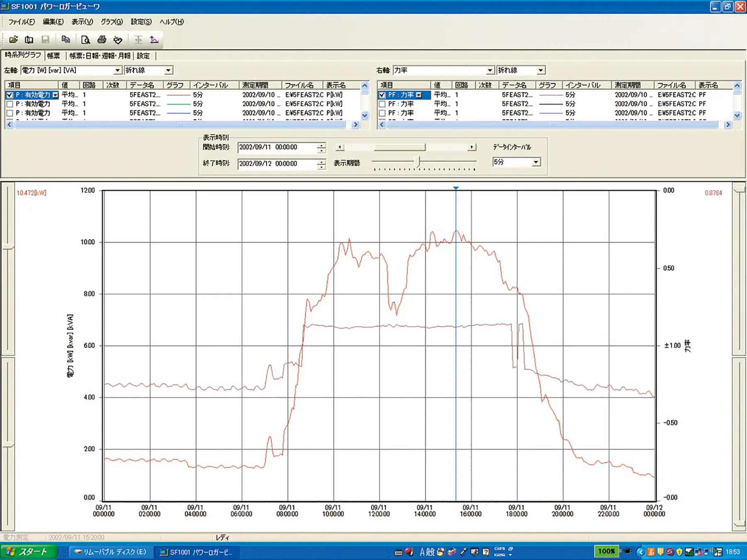This screenshot has height=560, width=747.
Task: Uncheck the first P:有効電力 item
Action: (10, 95)
